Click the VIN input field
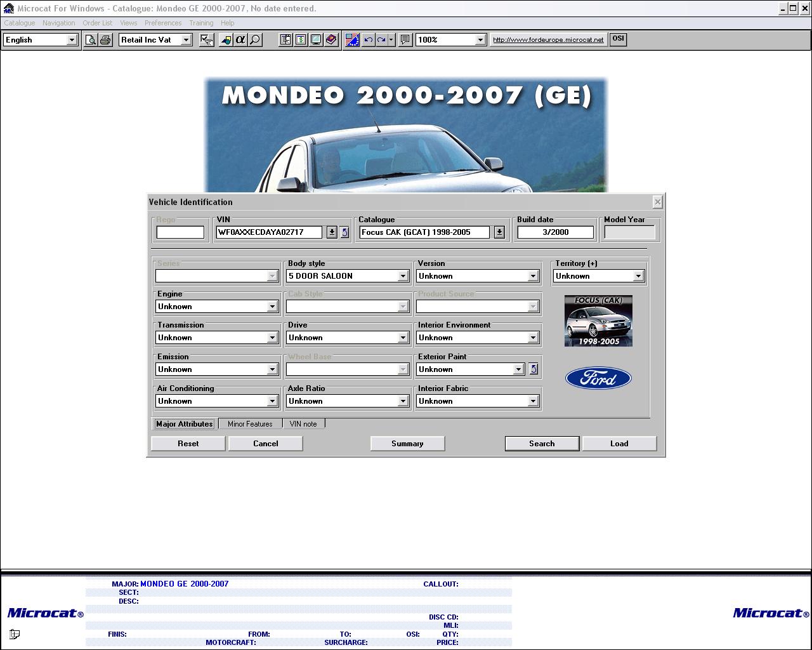Screen dimensions: 812x650 (x=269, y=232)
